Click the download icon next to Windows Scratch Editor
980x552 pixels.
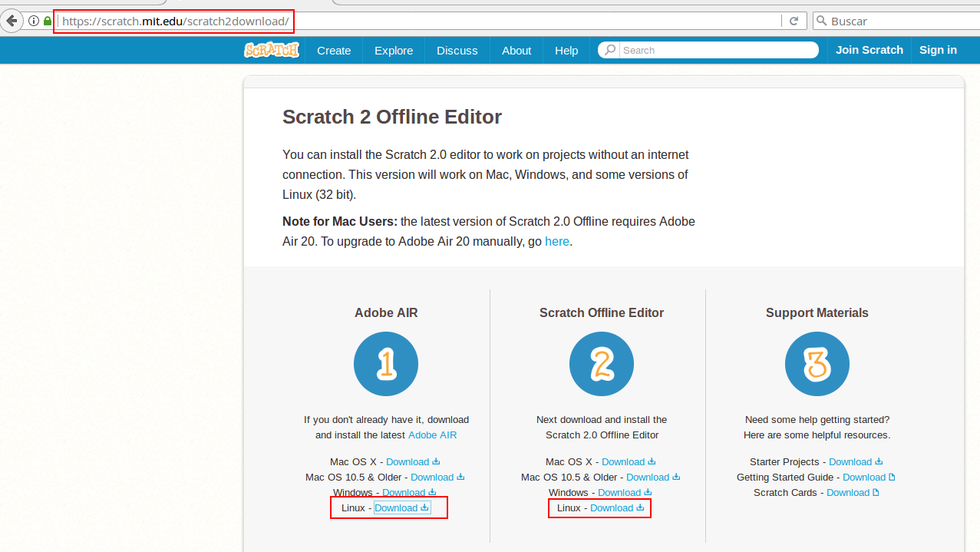(647, 492)
